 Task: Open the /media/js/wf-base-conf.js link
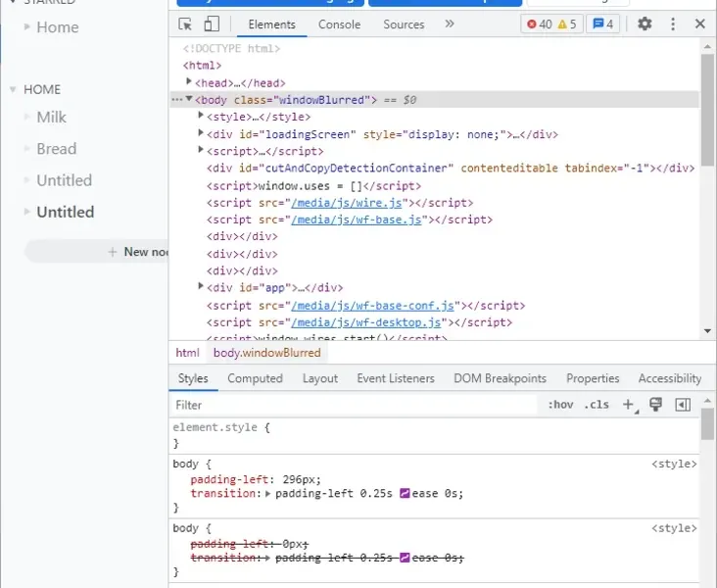click(x=372, y=305)
